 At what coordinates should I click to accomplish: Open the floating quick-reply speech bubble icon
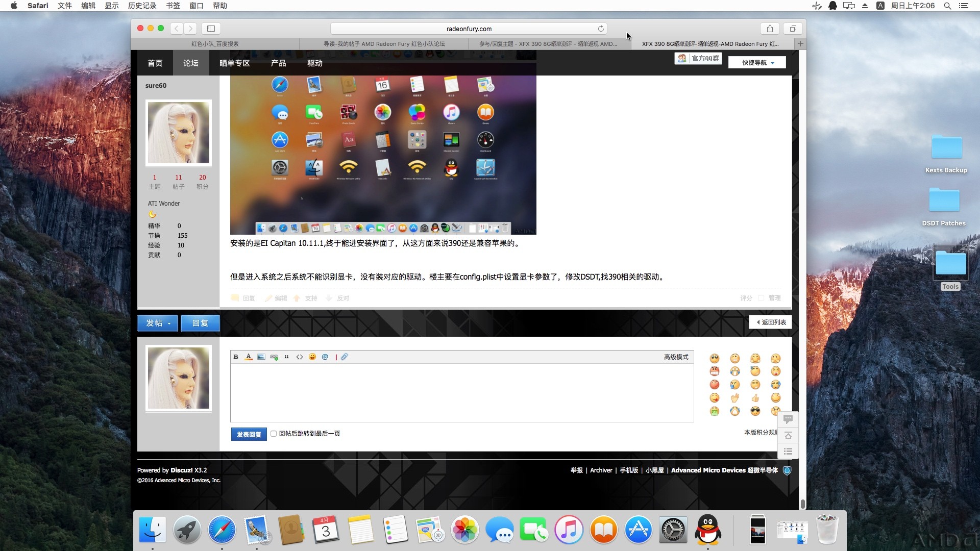788,419
